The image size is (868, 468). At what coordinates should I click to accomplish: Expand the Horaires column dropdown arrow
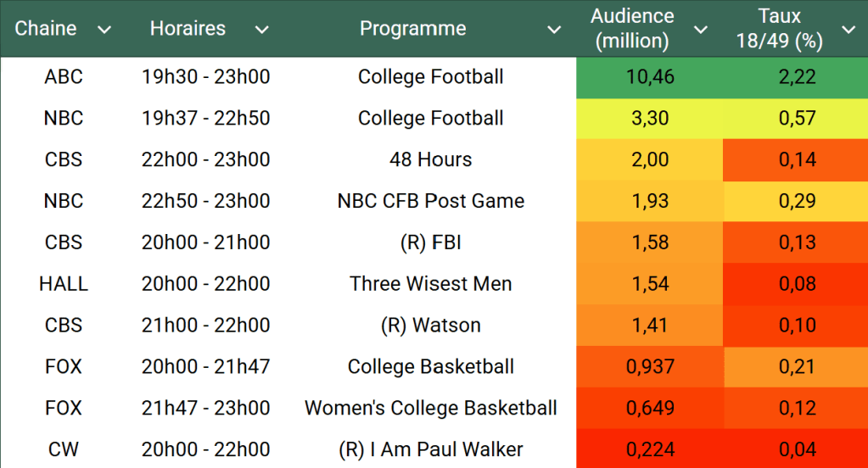tap(262, 30)
